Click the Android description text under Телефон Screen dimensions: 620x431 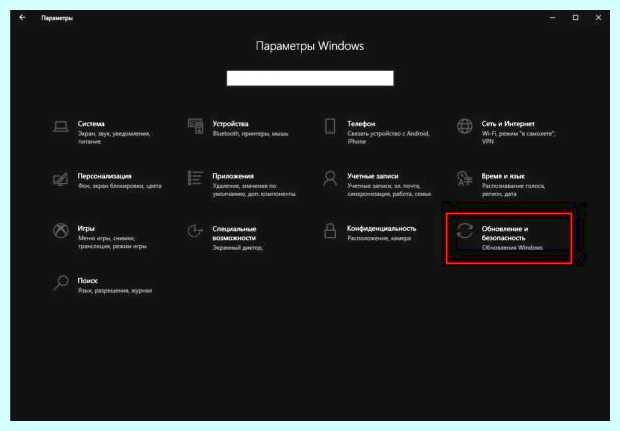coord(389,137)
